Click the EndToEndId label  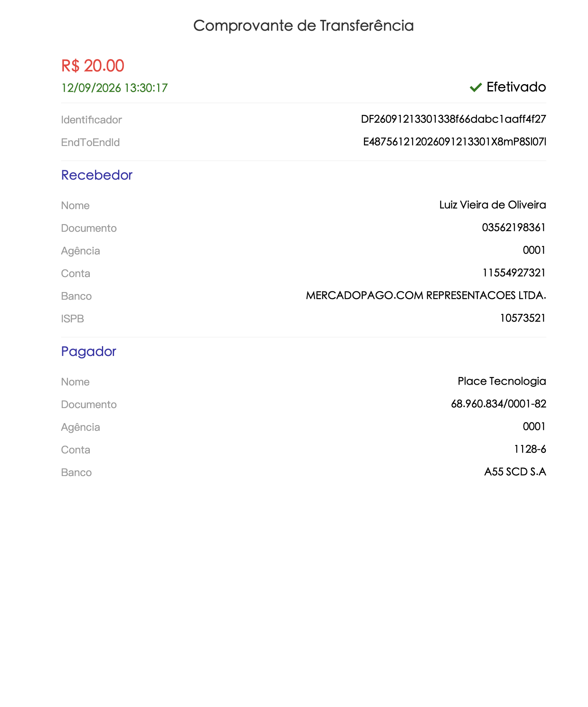(91, 142)
